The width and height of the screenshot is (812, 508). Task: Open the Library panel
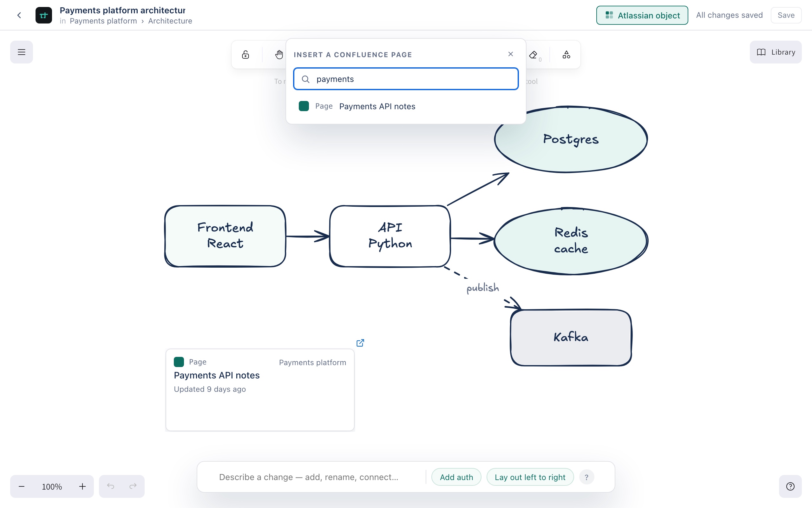point(776,52)
